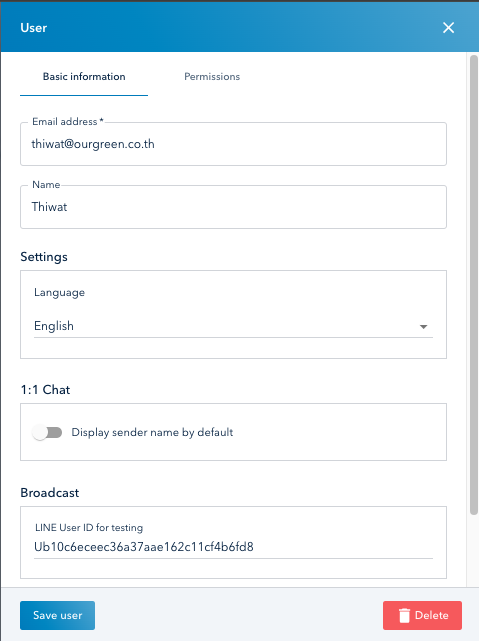Click the User title in header bar
Viewport: 479px width, 641px height.
34,28
